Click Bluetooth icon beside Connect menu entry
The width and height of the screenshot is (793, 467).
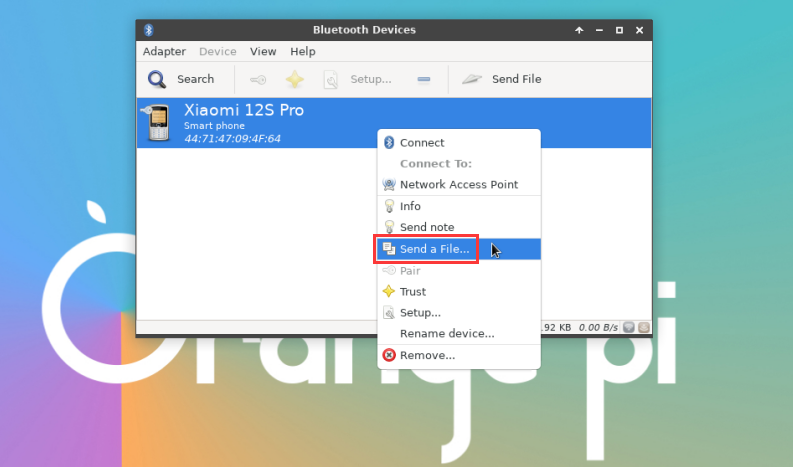click(389, 143)
